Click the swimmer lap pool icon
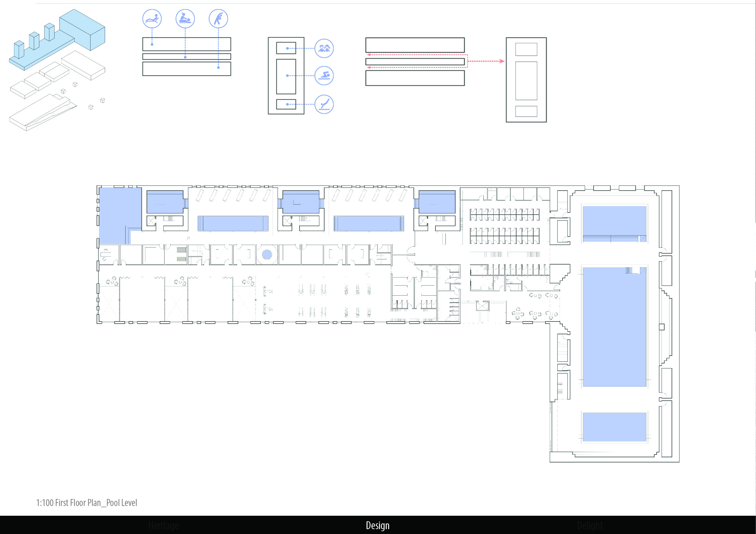This screenshot has height=534, width=756. (324, 76)
